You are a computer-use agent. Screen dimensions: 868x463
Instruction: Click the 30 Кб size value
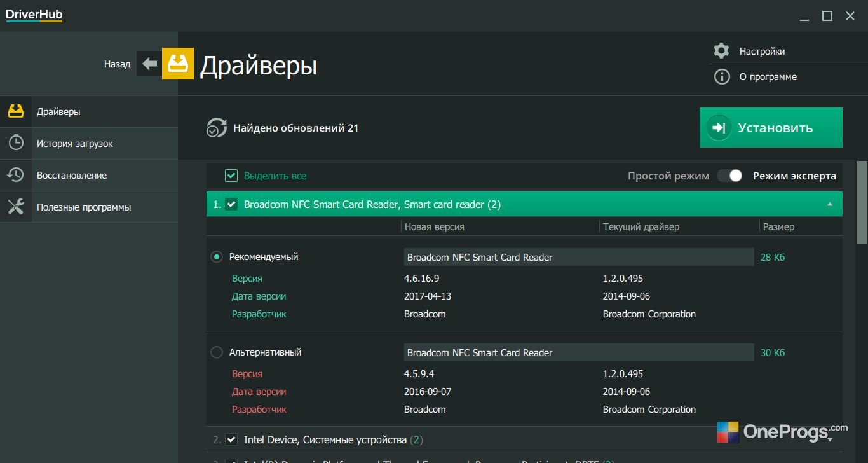(x=773, y=352)
